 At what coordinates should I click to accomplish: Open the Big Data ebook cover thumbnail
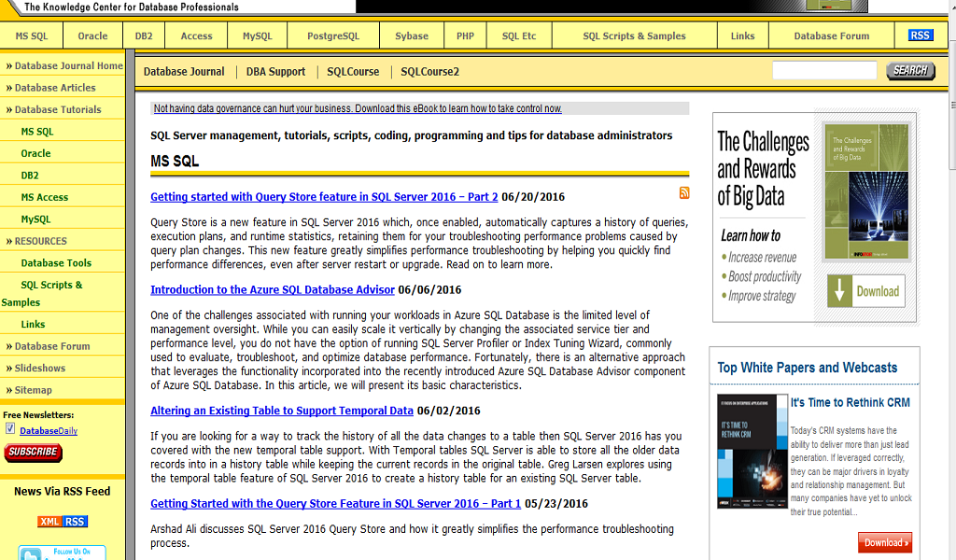click(x=865, y=192)
